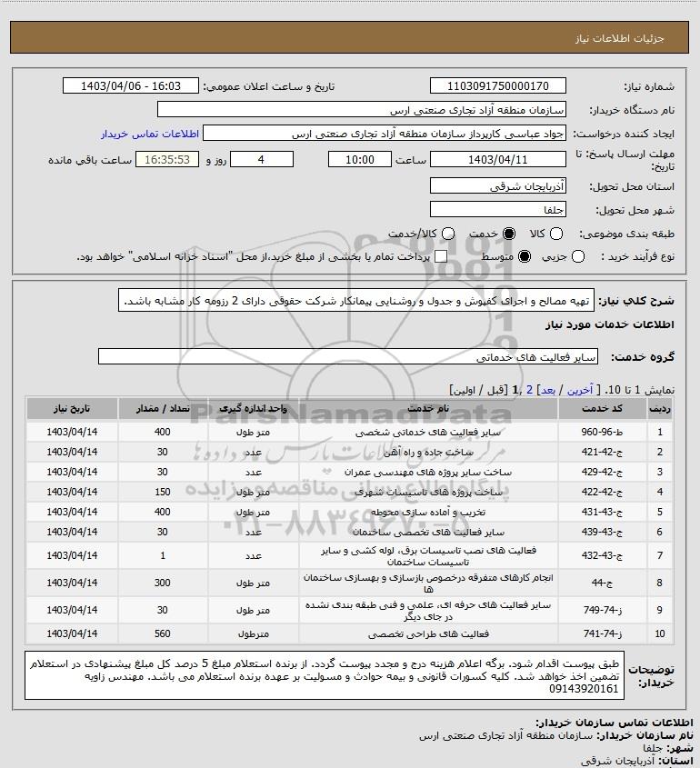Click service code ج-43-431
700x768 pixels.
click(602, 513)
